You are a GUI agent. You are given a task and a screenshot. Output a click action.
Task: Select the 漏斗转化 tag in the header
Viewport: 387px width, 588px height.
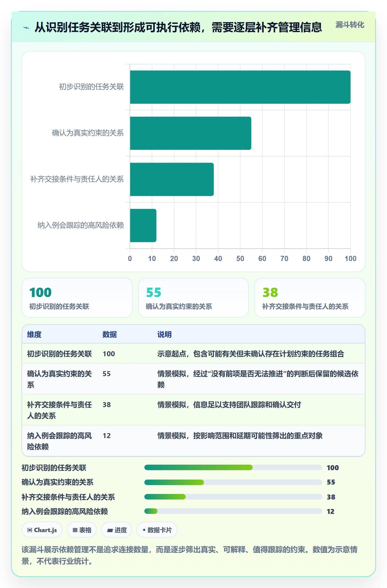tap(350, 25)
